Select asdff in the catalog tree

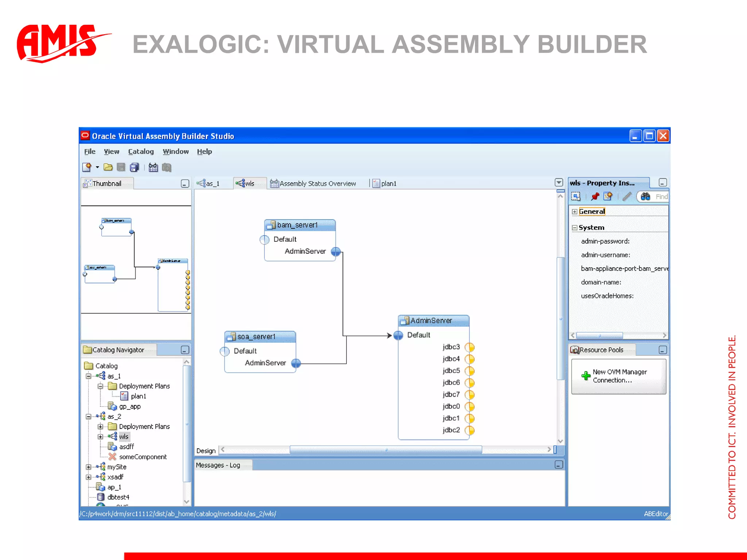click(127, 447)
